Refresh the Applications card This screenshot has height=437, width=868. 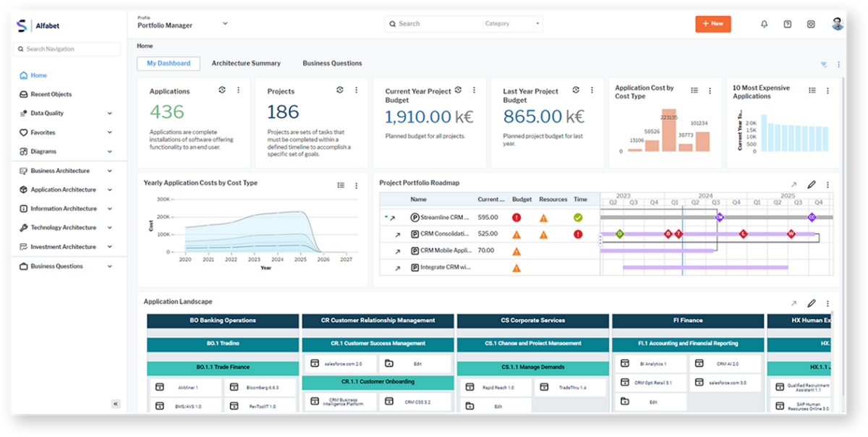click(222, 90)
